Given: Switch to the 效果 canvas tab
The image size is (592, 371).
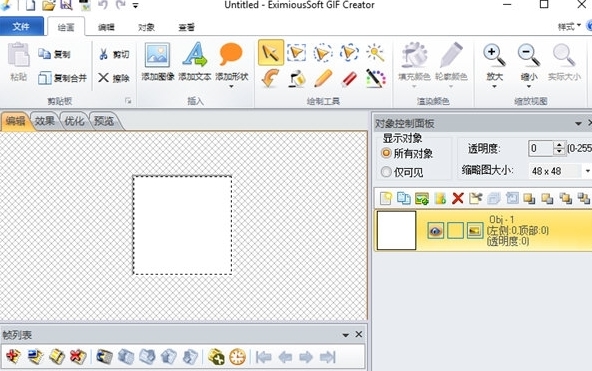Looking at the screenshot, I should pyautogui.click(x=45, y=121).
